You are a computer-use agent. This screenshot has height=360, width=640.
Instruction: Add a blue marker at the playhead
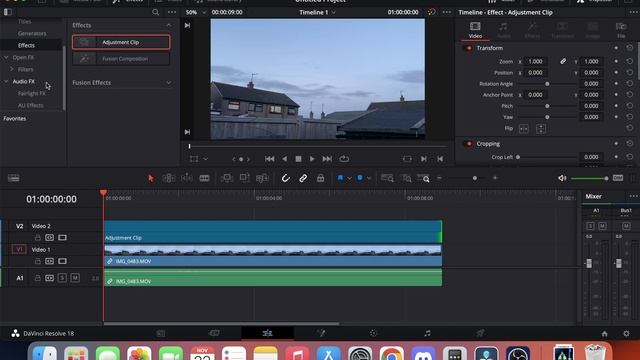(x=360, y=178)
